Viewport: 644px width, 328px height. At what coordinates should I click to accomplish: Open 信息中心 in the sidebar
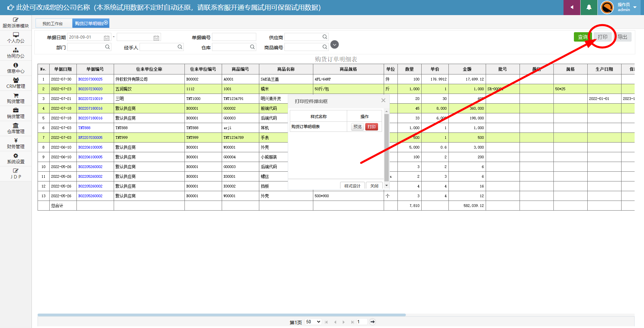pos(16,68)
